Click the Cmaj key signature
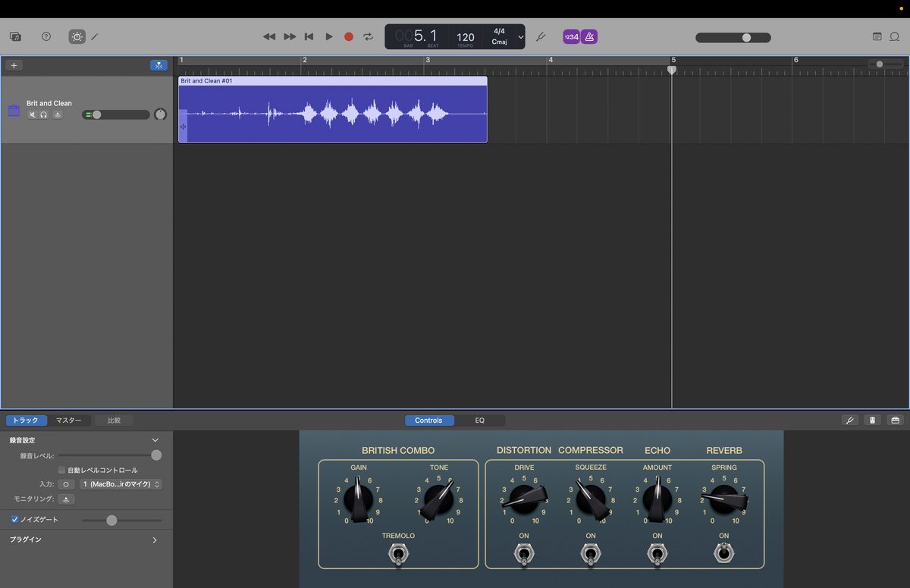This screenshot has height=588, width=910. [x=499, y=42]
